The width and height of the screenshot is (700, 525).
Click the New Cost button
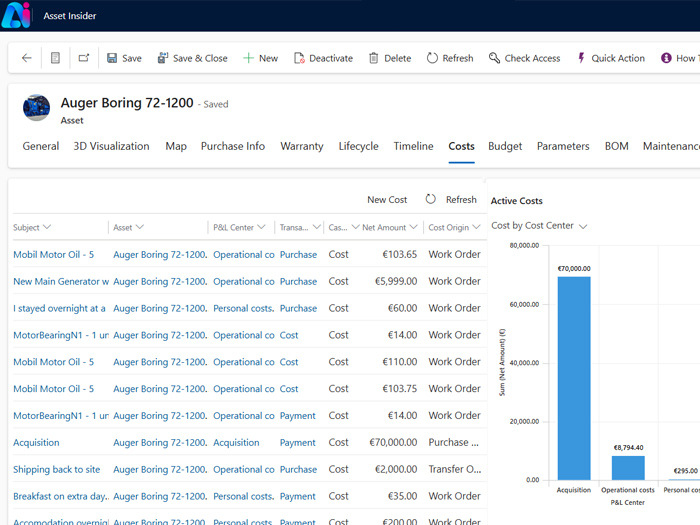387,200
